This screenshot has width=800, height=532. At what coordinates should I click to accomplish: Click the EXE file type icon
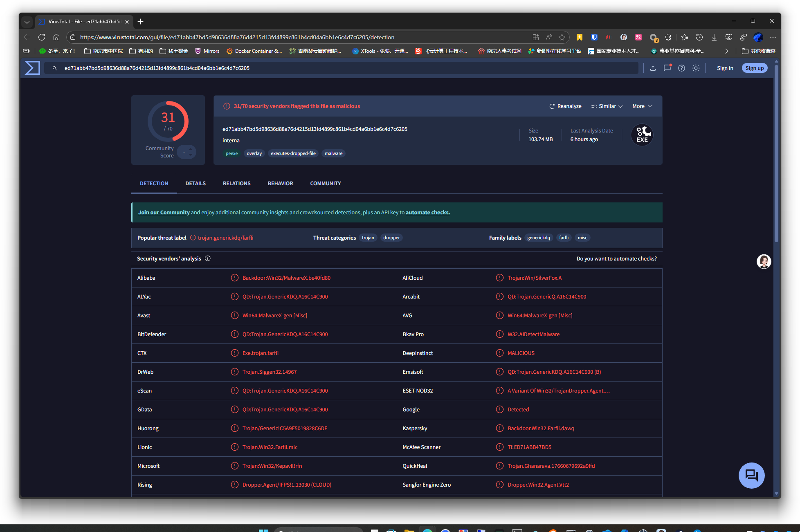point(642,135)
